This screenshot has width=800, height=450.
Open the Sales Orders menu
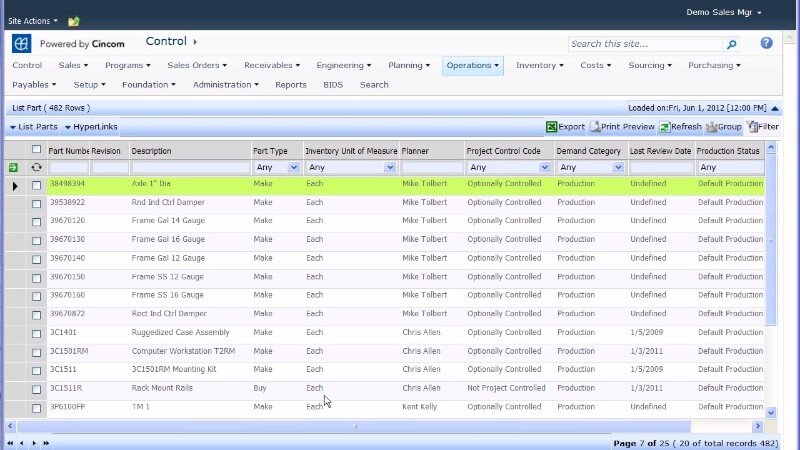199,65
